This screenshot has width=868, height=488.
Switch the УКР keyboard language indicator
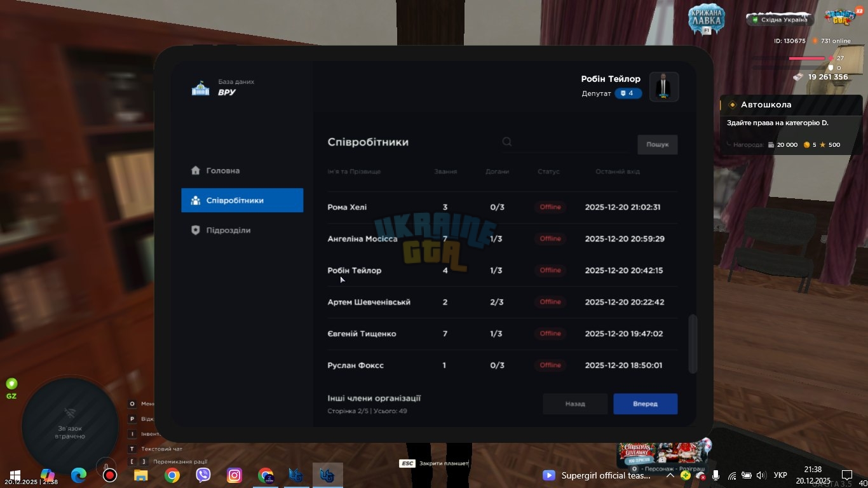click(x=781, y=475)
